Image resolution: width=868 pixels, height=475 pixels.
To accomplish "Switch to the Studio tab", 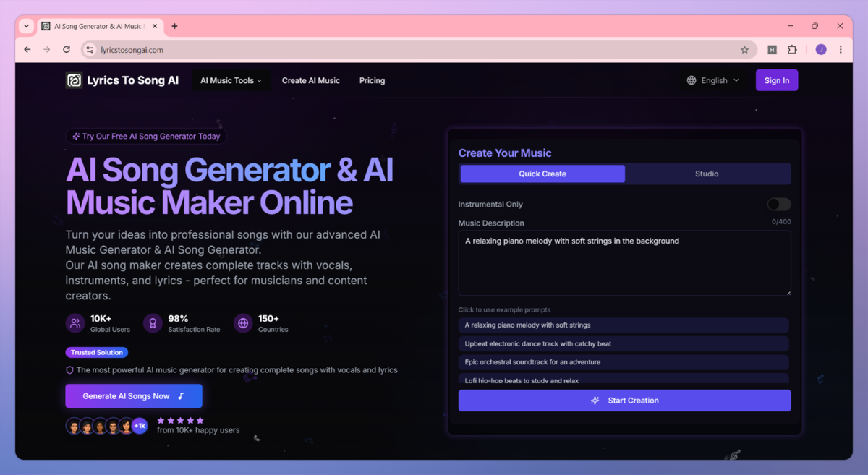I will pyautogui.click(x=707, y=174).
